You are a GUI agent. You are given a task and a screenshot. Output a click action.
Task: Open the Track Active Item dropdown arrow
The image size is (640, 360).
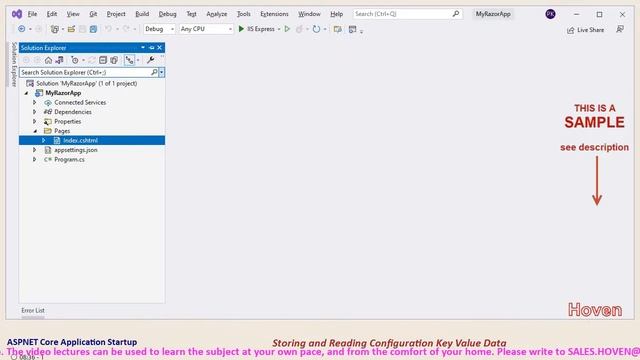tap(138, 60)
